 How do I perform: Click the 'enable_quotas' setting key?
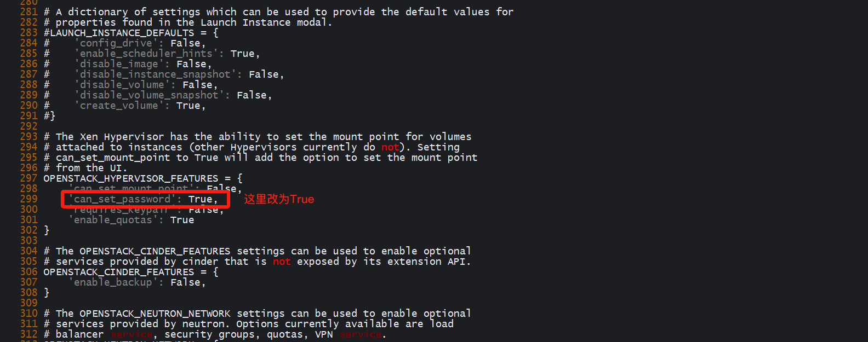tap(113, 220)
